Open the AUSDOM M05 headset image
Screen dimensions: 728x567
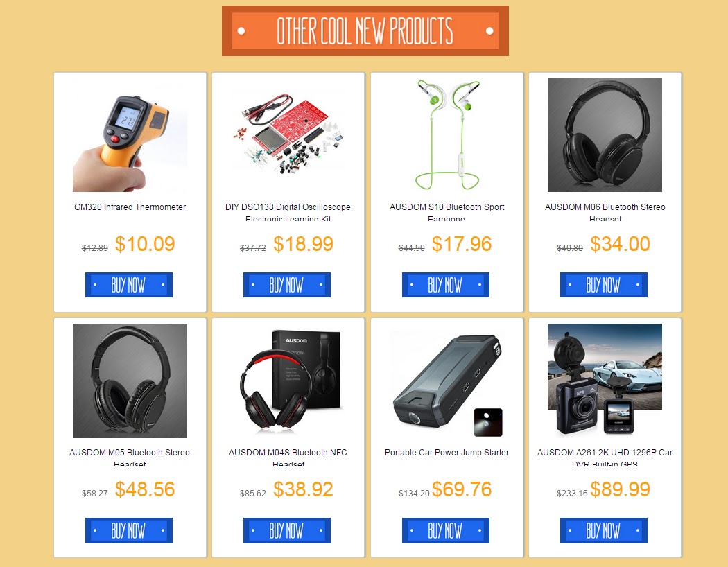click(x=130, y=381)
